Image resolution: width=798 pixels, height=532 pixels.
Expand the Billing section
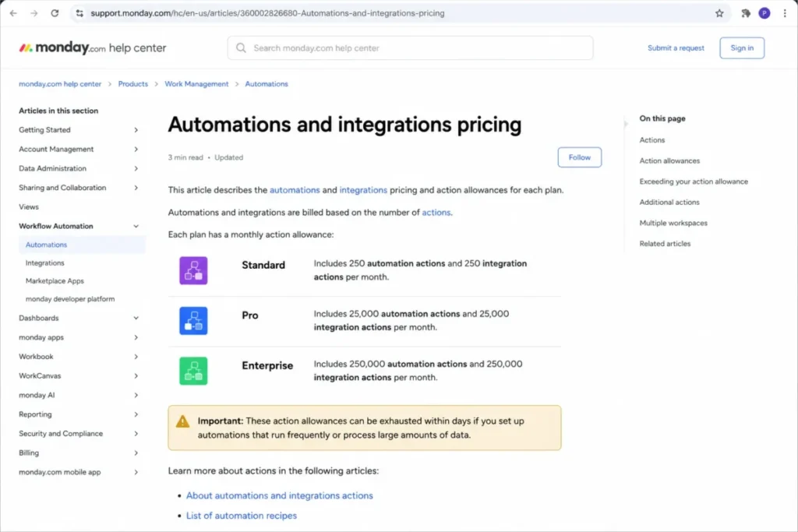coord(136,453)
